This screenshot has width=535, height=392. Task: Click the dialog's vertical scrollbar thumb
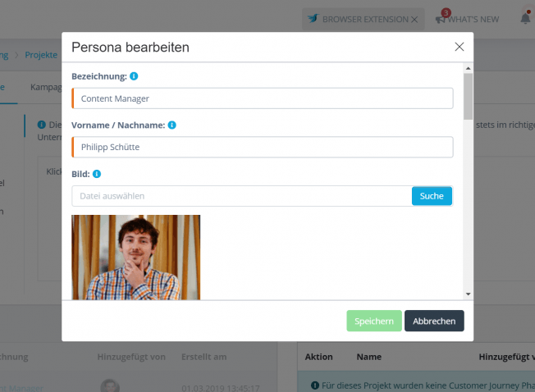coord(468,97)
